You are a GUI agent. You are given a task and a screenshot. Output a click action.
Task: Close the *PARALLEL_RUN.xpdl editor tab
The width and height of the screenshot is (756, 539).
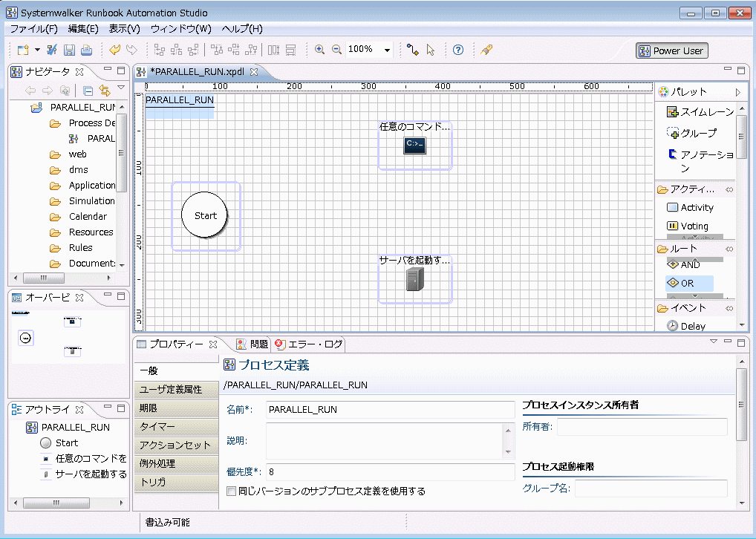point(254,72)
